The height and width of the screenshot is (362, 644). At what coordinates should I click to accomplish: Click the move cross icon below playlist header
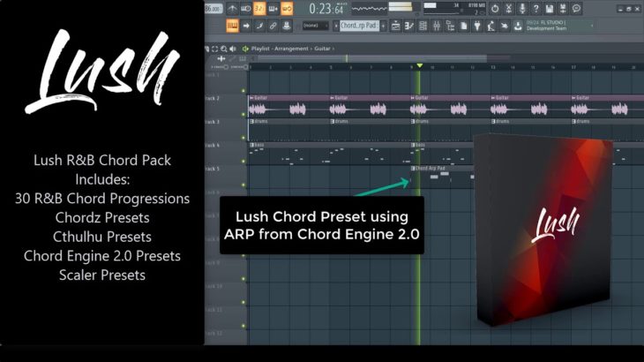coord(221,59)
